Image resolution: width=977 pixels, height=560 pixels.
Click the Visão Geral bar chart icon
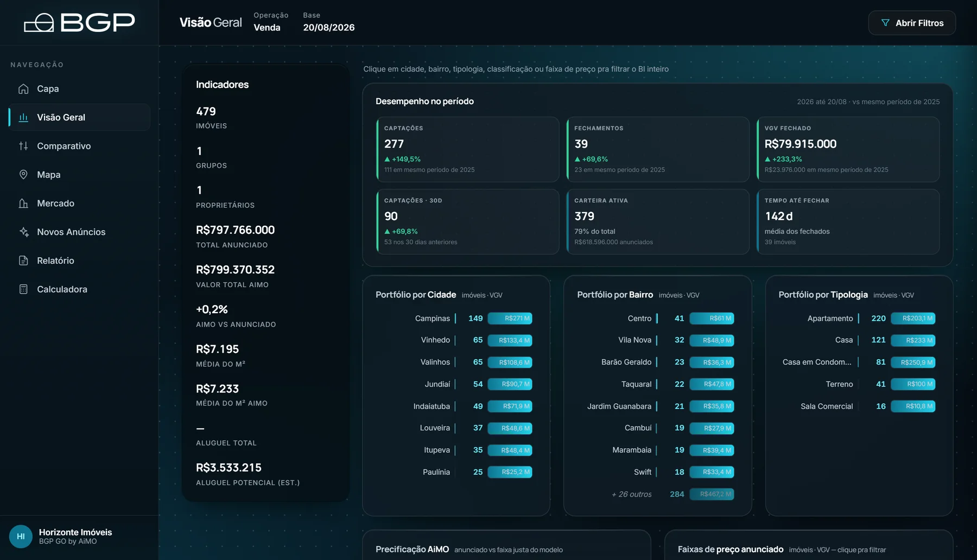(23, 117)
